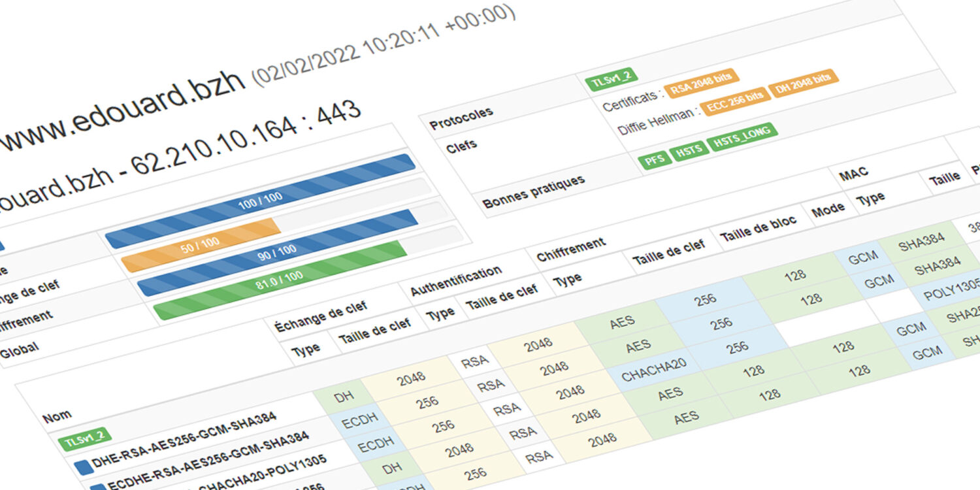The image size is (980, 490).
Task: Click the Diffie Hellman label
Action: coord(658,120)
